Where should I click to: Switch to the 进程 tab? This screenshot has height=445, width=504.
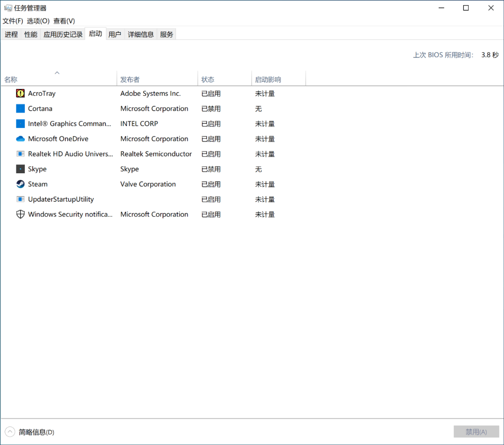pyautogui.click(x=11, y=35)
